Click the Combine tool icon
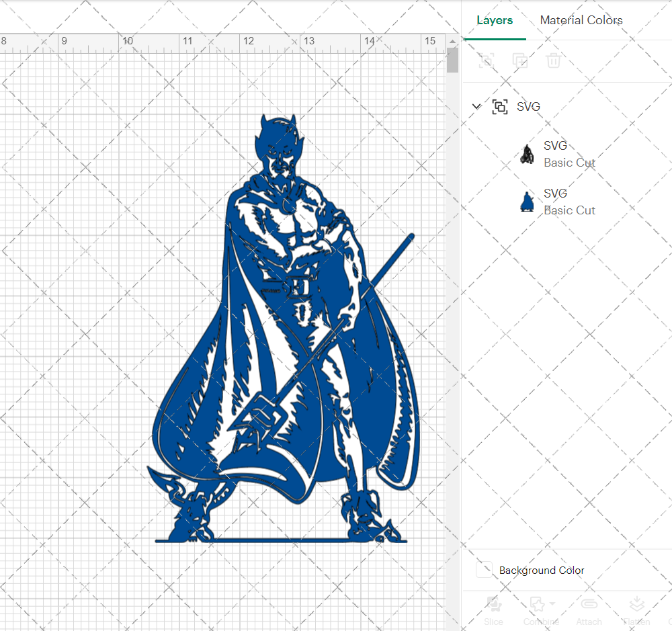The image size is (672, 631). 537,604
